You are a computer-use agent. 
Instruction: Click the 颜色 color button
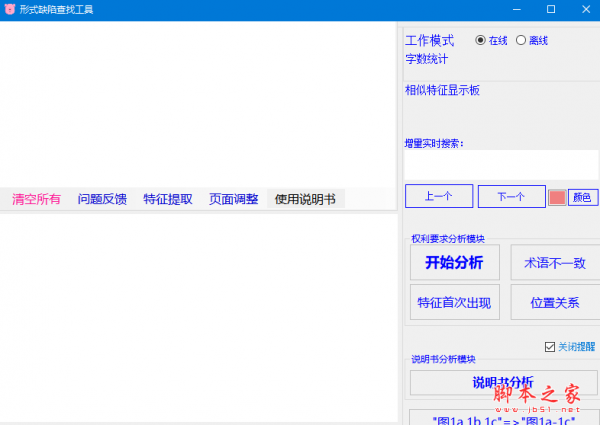[583, 197]
